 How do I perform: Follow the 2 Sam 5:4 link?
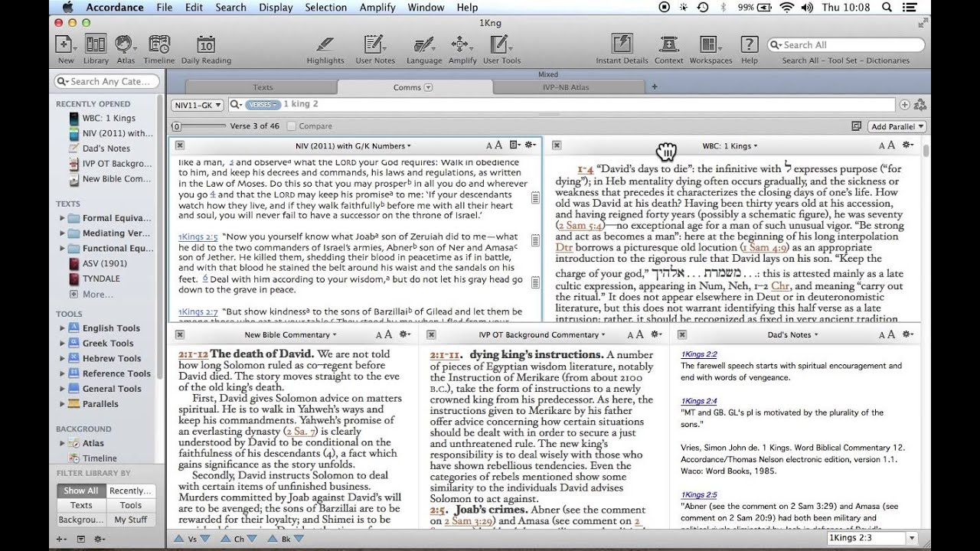pos(581,226)
